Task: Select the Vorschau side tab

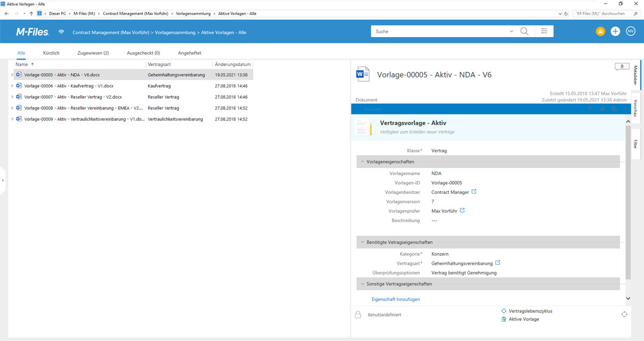Action: click(636, 108)
